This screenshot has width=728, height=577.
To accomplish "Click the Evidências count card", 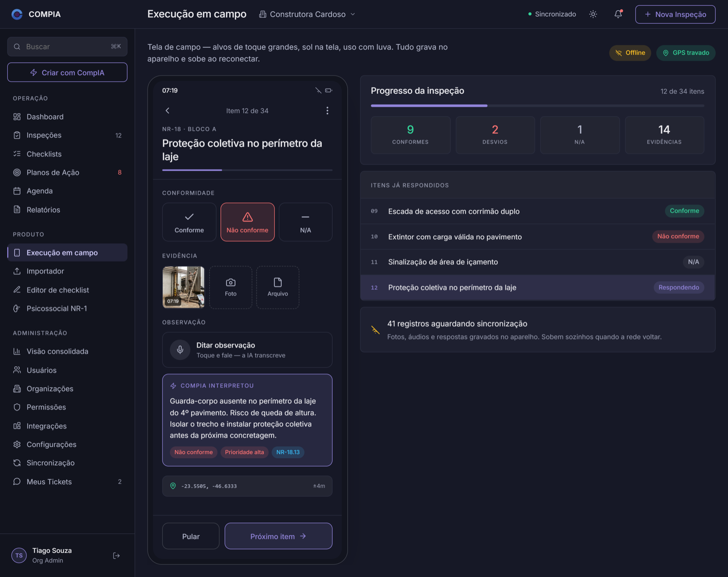I will tap(664, 135).
